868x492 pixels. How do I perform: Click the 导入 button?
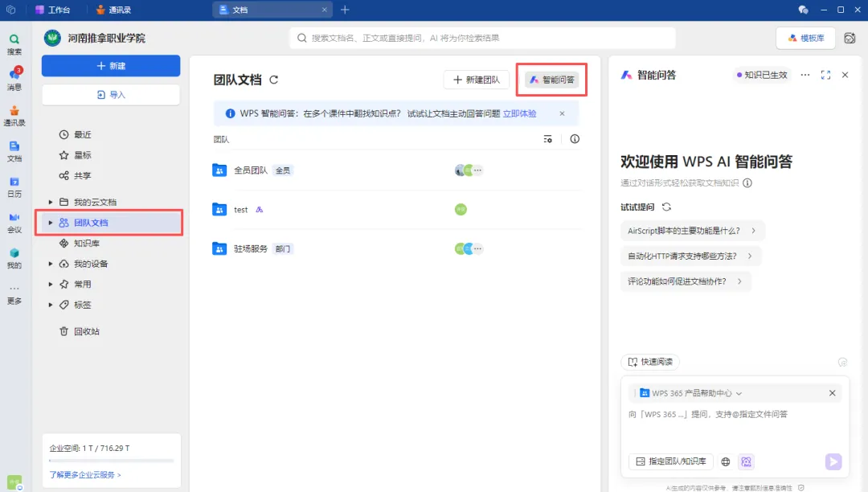[x=111, y=95]
